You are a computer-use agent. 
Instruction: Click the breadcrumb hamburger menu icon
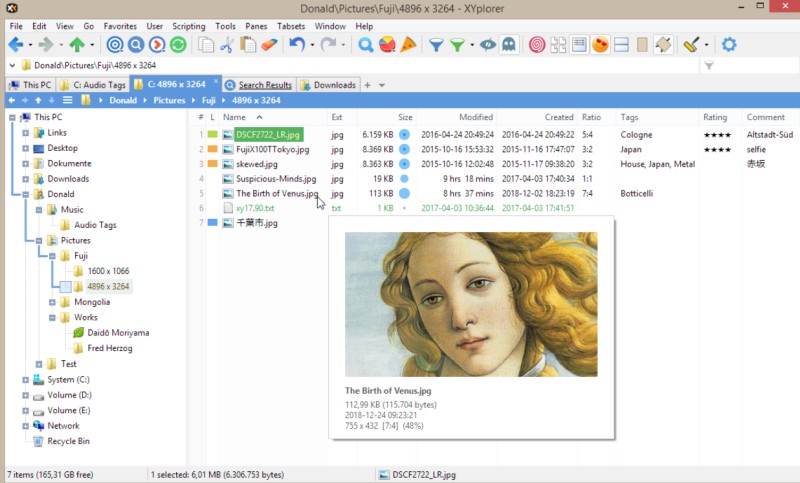tap(67, 100)
